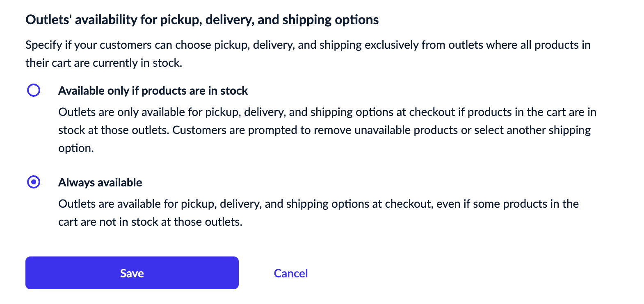Click the "Outlets' availability" section heading
Image resolution: width=644 pixels, height=304 pixels.
coord(202,20)
